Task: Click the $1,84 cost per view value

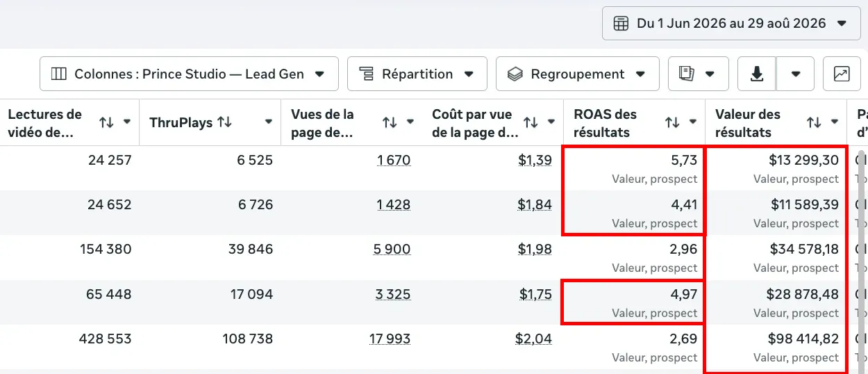Action: pyautogui.click(x=535, y=205)
